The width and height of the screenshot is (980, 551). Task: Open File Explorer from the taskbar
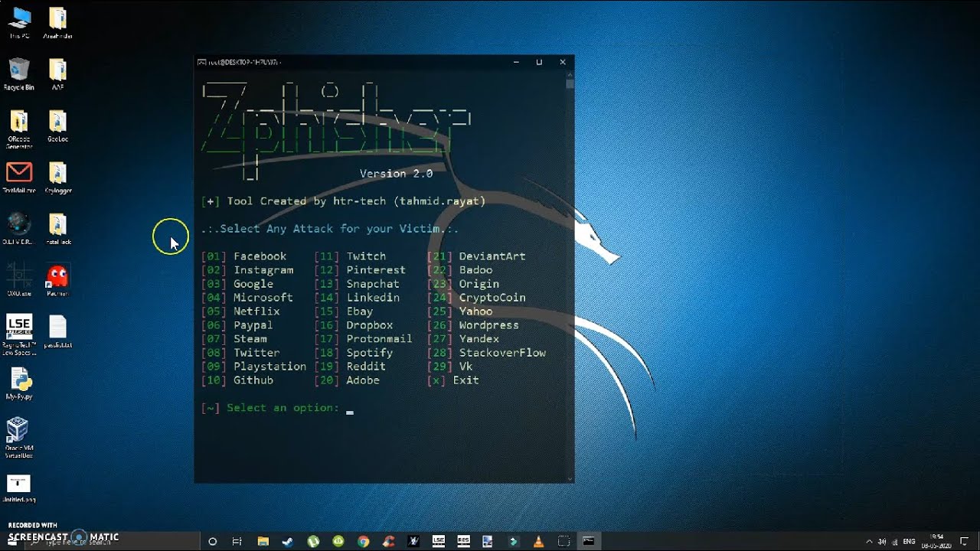263,541
